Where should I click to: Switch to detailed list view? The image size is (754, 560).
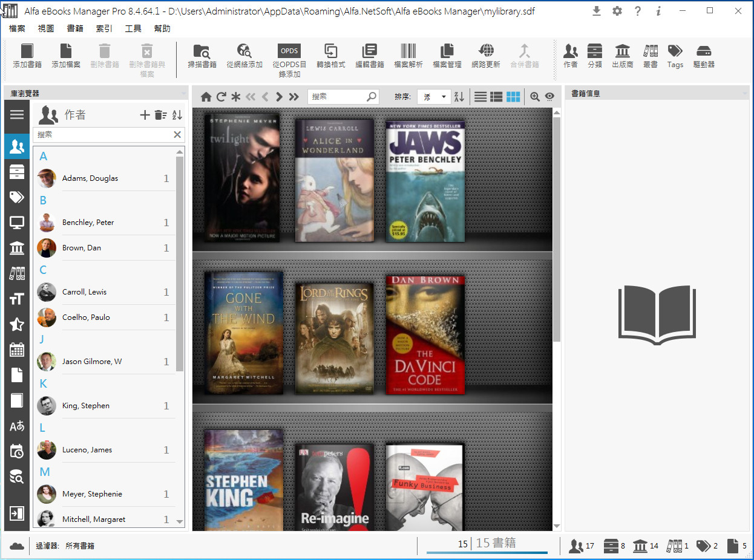(x=496, y=97)
